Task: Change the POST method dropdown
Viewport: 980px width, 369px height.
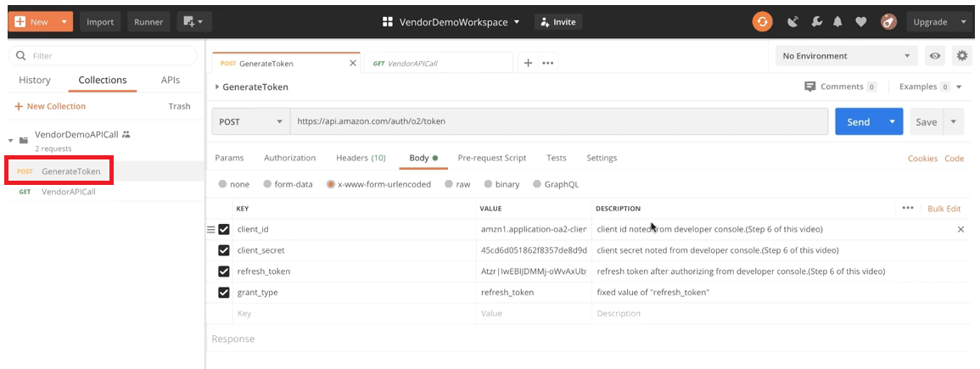Action: [250, 122]
